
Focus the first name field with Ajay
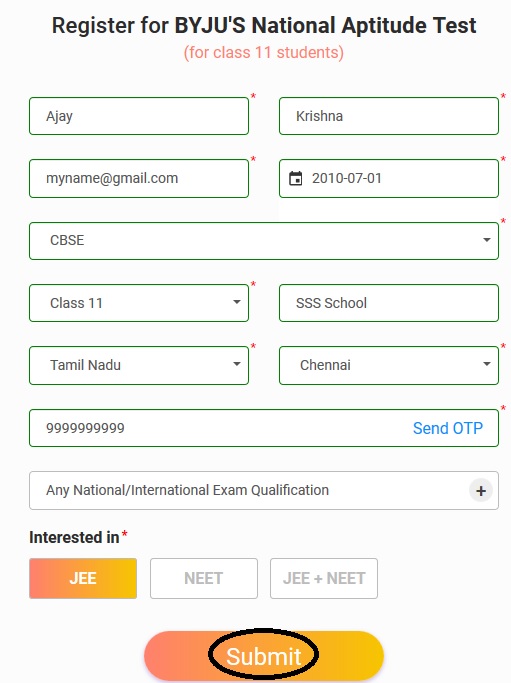pos(139,116)
